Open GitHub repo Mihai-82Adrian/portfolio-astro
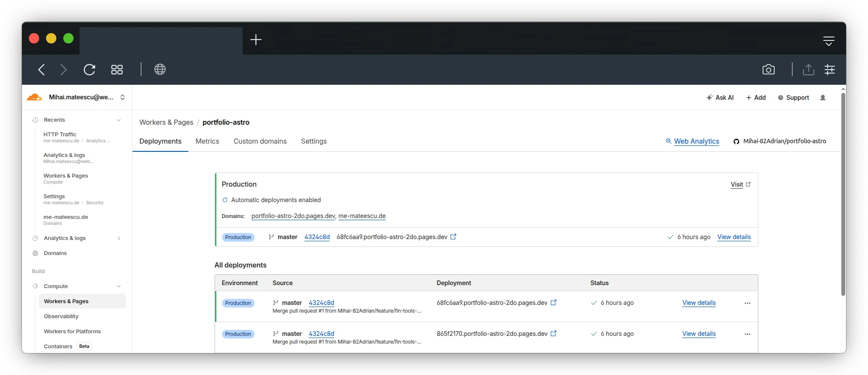This screenshot has width=868, height=375. (x=780, y=141)
